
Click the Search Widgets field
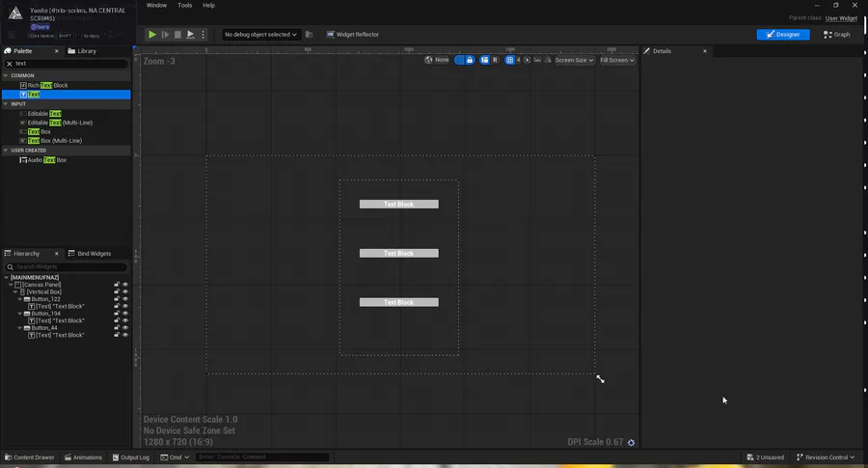(x=67, y=267)
